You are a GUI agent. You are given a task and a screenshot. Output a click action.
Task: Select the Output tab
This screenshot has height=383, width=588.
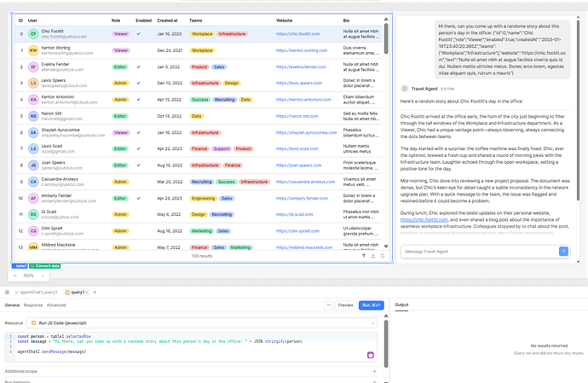pyautogui.click(x=401, y=305)
